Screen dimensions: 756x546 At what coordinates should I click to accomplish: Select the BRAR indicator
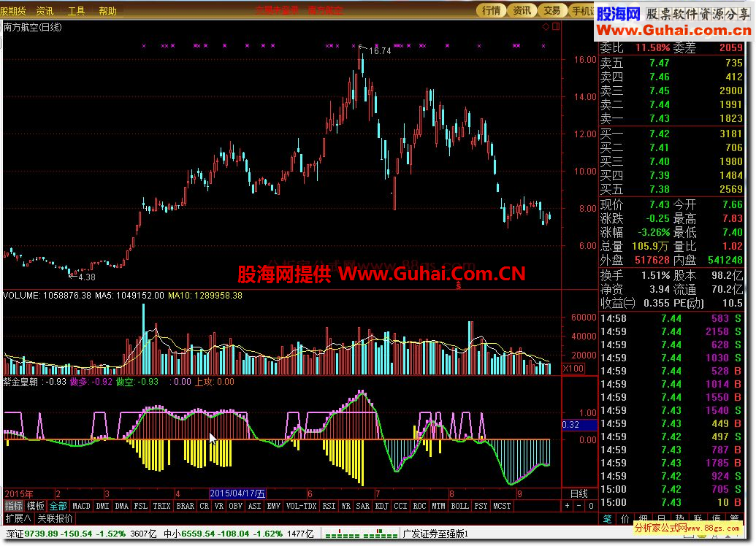click(185, 506)
